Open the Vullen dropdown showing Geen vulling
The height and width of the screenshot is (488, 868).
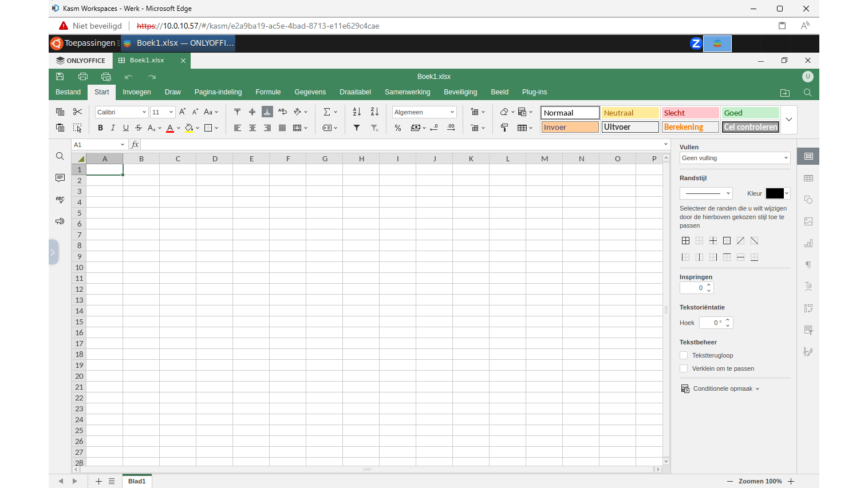click(735, 158)
